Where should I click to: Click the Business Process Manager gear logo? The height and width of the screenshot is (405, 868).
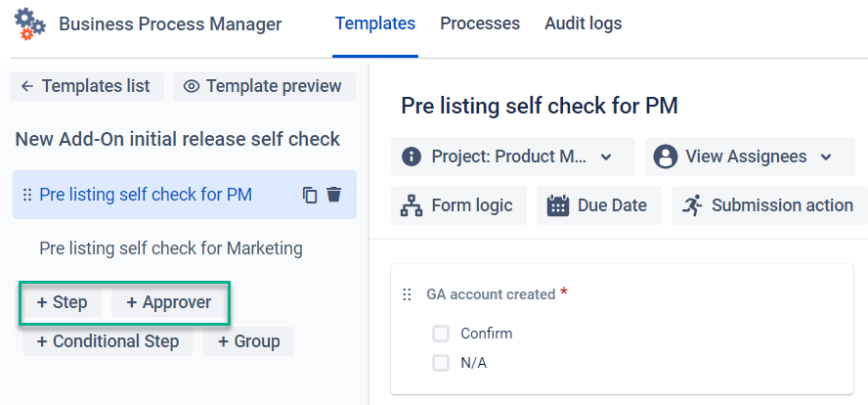30,23
